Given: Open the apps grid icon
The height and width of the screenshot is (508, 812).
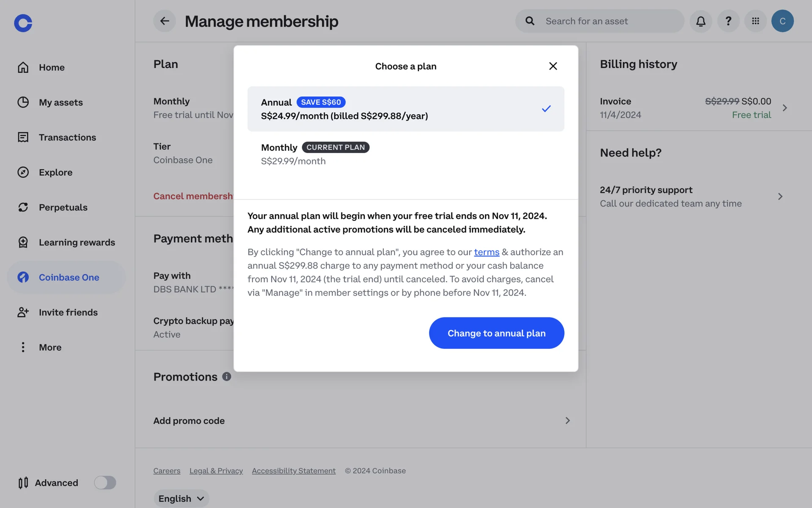Looking at the screenshot, I should [755, 21].
